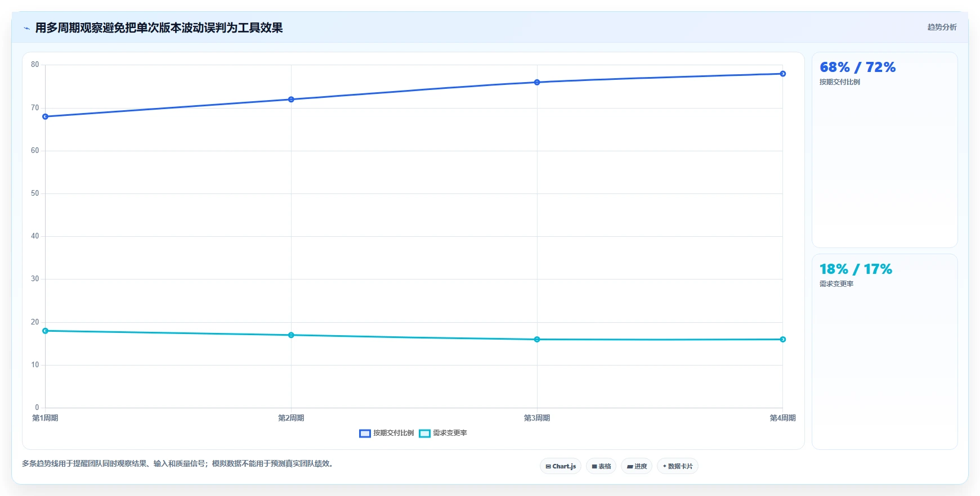Click the footer note starting 多条趋势线用于提醒团队
980x496 pixels.
[178, 464]
